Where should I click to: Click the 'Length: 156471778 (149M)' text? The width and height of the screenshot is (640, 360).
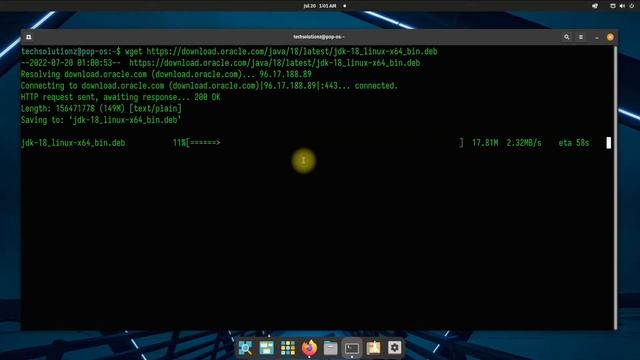click(x=73, y=109)
